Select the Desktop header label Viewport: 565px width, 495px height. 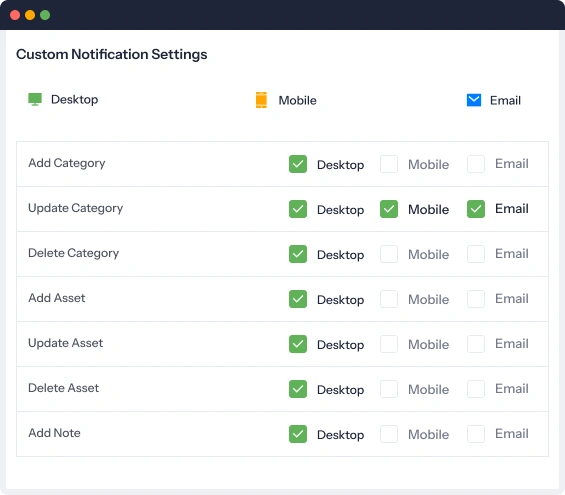click(x=75, y=99)
